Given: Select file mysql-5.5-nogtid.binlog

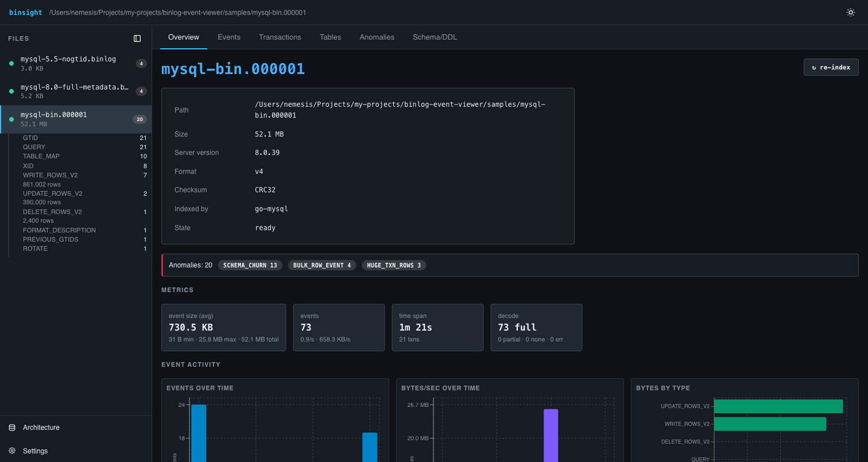Looking at the screenshot, I should pyautogui.click(x=76, y=63).
